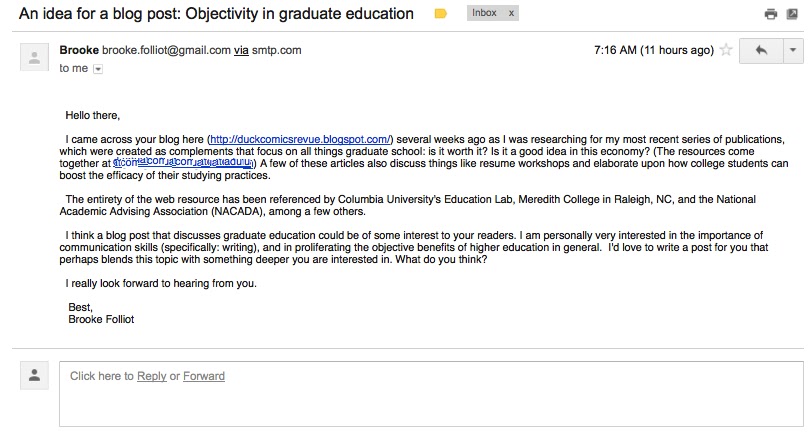Click the reply arrow button
This screenshot has height=434, width=811.
pyautogui.click(x=760, y=50)
